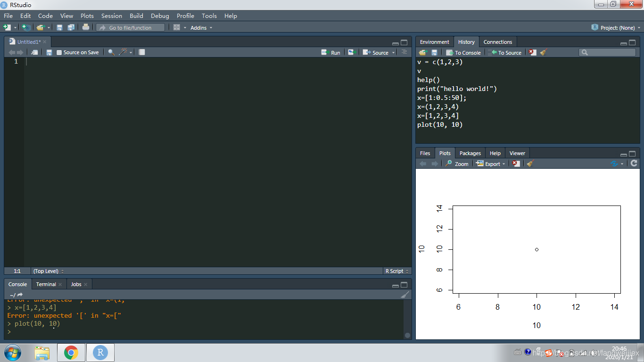This screenshot has height=362, width=644.
Task: Click the Zoom plot button
Action: [457, 164]
